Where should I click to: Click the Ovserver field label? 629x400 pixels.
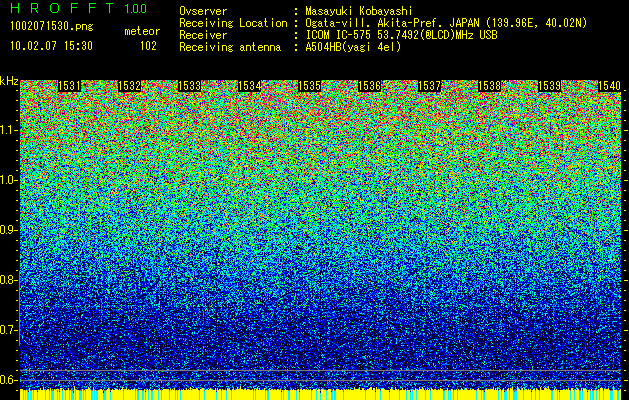(x=203, y=12)
